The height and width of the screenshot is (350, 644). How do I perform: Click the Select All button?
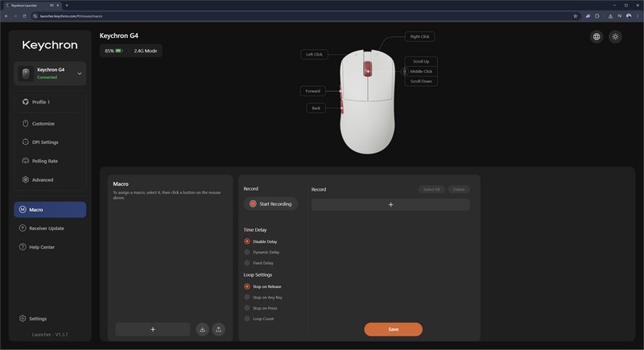(431, 190)
